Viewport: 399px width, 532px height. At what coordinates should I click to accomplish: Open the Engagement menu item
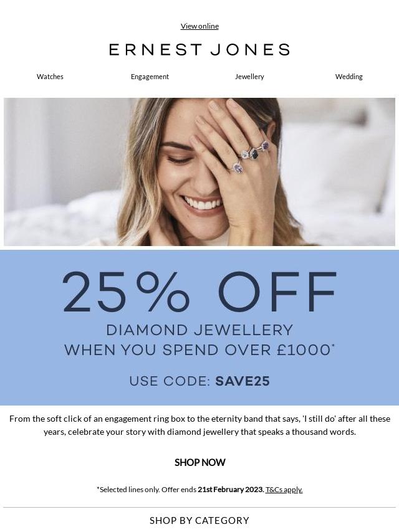(150, 77)
